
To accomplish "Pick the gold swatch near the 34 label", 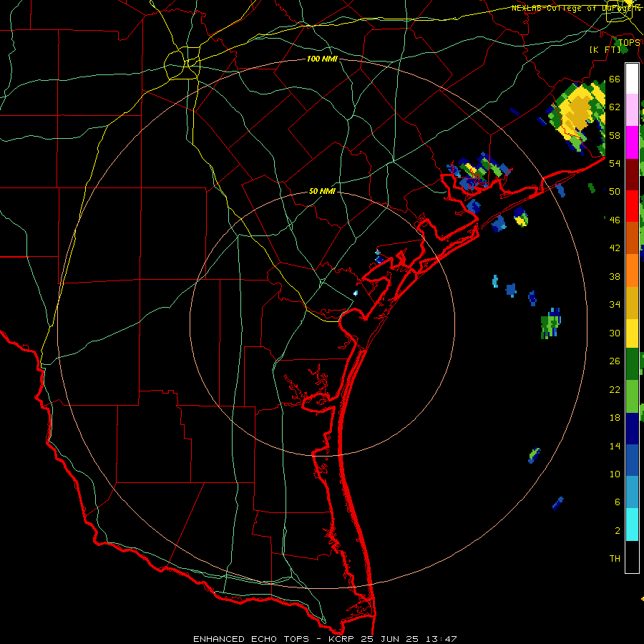I will click(x=632, y=303).
